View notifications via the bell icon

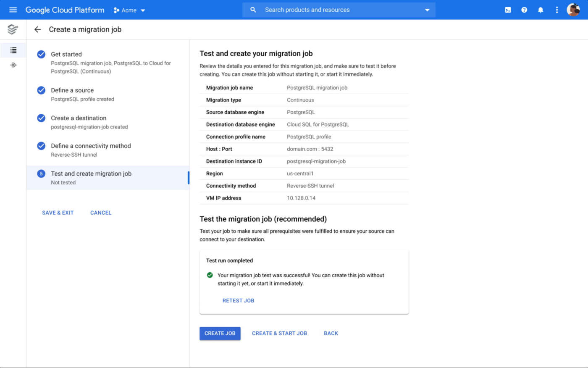(x=541, y=10)
